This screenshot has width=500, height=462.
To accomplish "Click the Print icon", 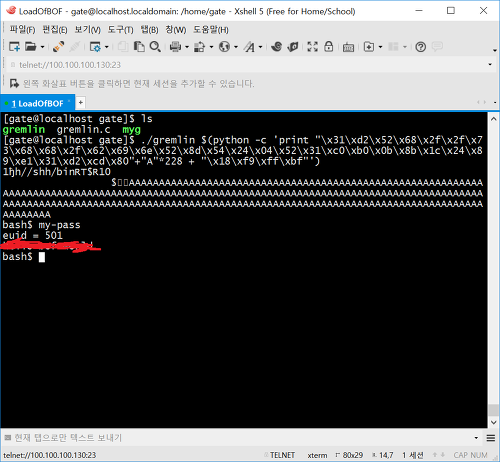I will tap(175, 47).
